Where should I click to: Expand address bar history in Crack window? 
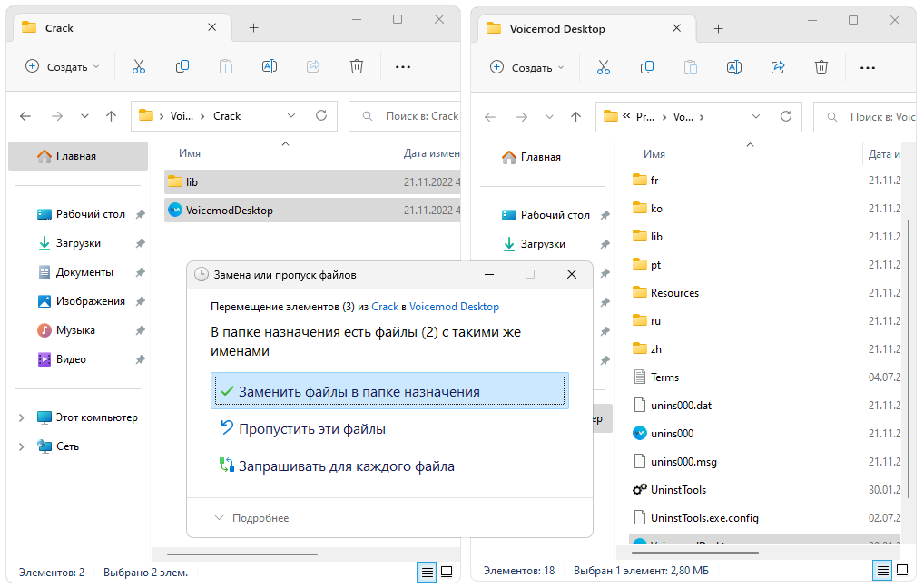(x=291, y=115)
